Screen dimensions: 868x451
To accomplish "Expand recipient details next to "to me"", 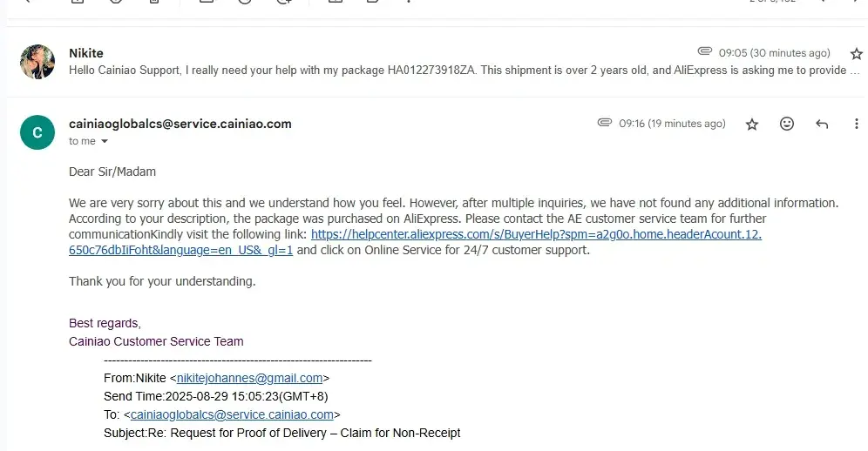I will [105, 141].
